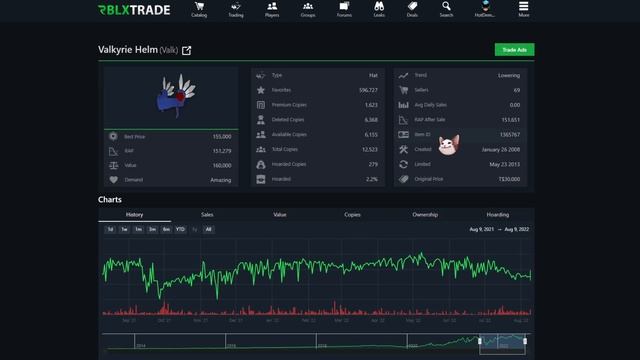Screen dimensions: 640x360
Task: Open Valkyrie Helm external link icon
Action: pos(187,50)
